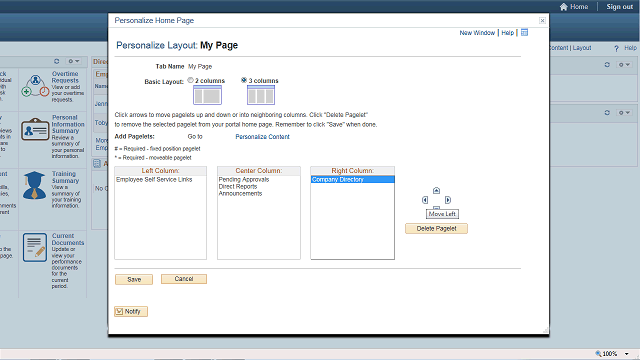Click Personal Information Summary ID card icon
Viewport: 640px width, 360px height.
[x=35, y=129]
